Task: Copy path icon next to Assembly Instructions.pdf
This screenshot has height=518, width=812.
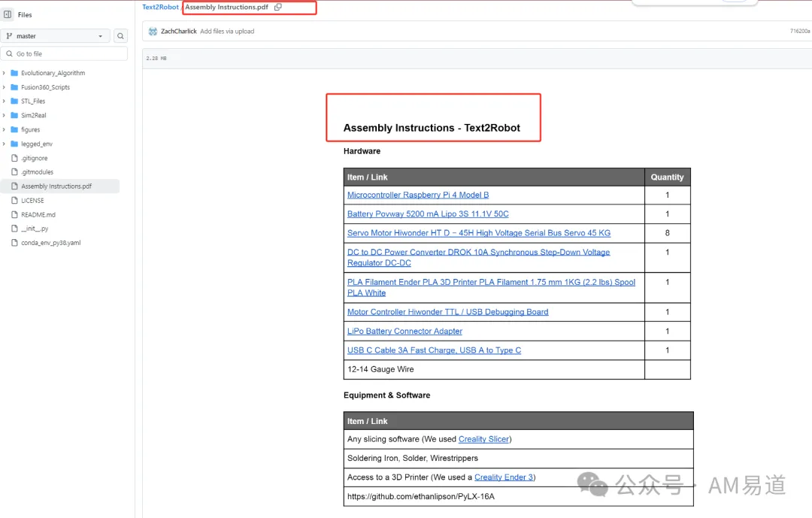Action: click(278, 8)
